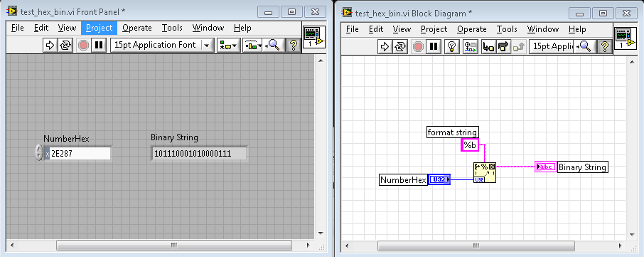Click Step Into icon in Block Diagram
Screen dimensions: 644x257
click(x=488, y=46)
